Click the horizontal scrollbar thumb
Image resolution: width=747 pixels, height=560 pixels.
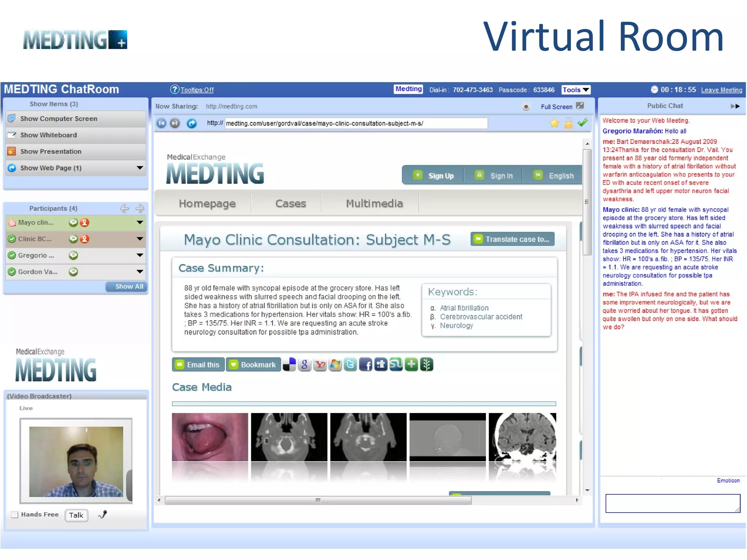pyautogui.click(x=318, y=500)
